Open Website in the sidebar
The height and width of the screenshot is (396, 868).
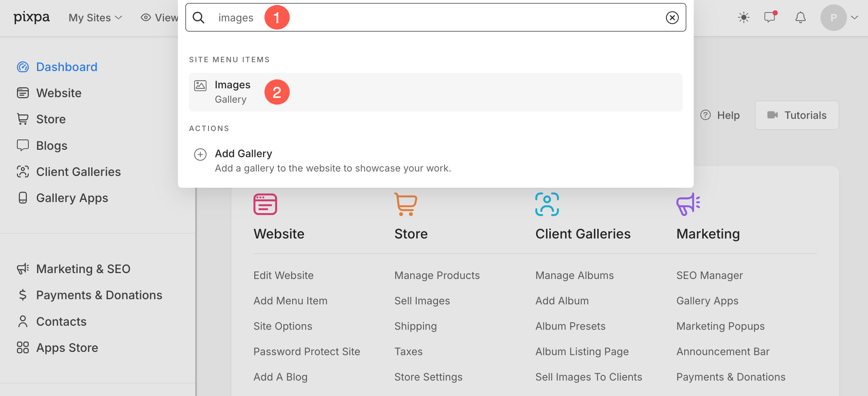(59, 93)
